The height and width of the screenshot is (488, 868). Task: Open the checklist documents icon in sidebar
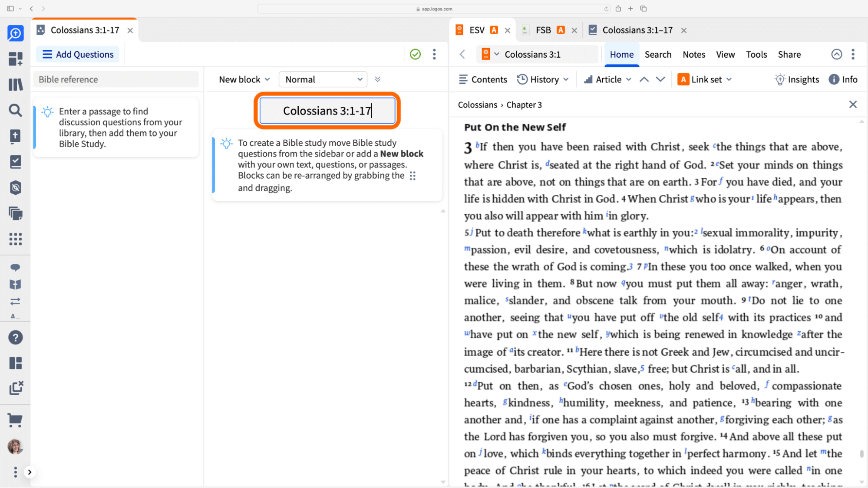click(x=15, y=162)
